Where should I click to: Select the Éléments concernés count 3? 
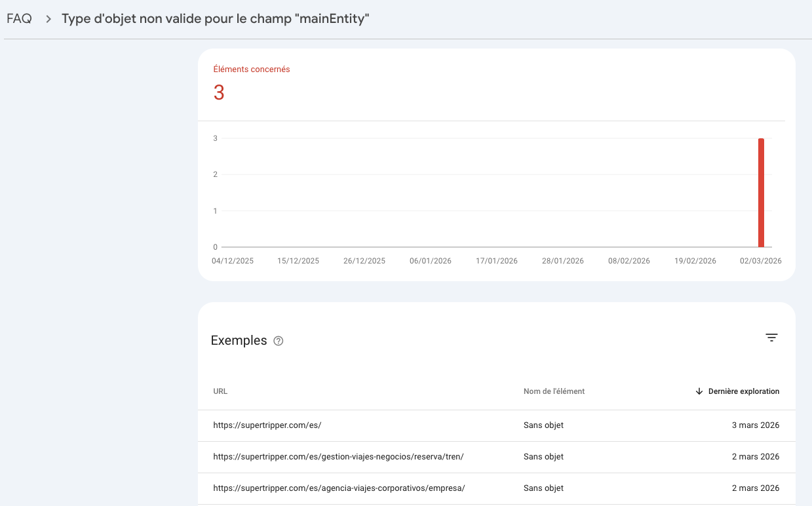pyautogui.click(x=219, y=93)
